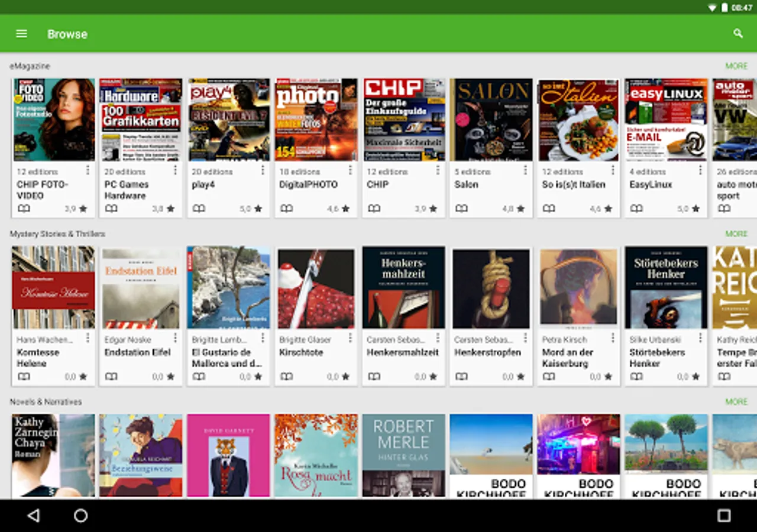Image resolution: width=757 pixels, height=532 pixels.
Task: Open Kathy Zarnegin Chaya novel cover
Action: tap(53, 455)
